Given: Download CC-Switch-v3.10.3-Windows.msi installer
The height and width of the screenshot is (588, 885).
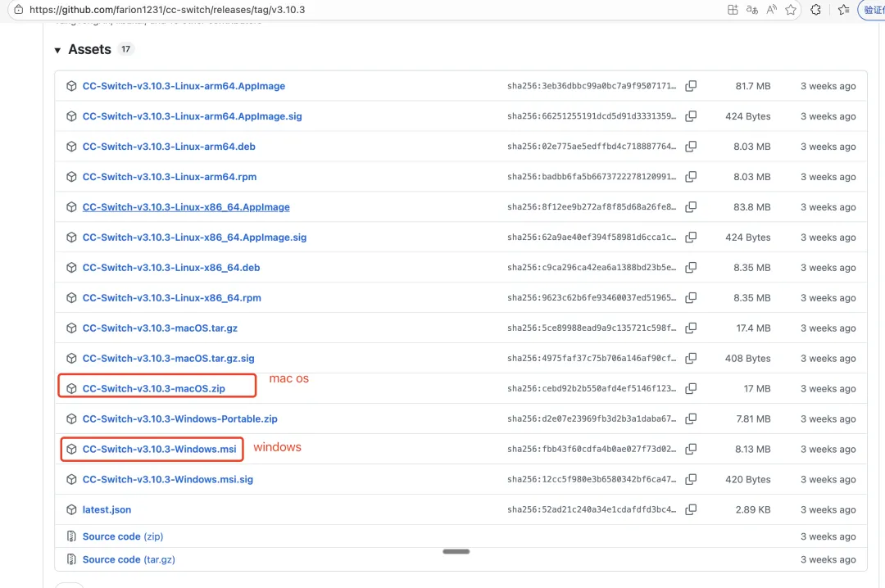Looking at the screenshot, I should click(x=159, y=449).
